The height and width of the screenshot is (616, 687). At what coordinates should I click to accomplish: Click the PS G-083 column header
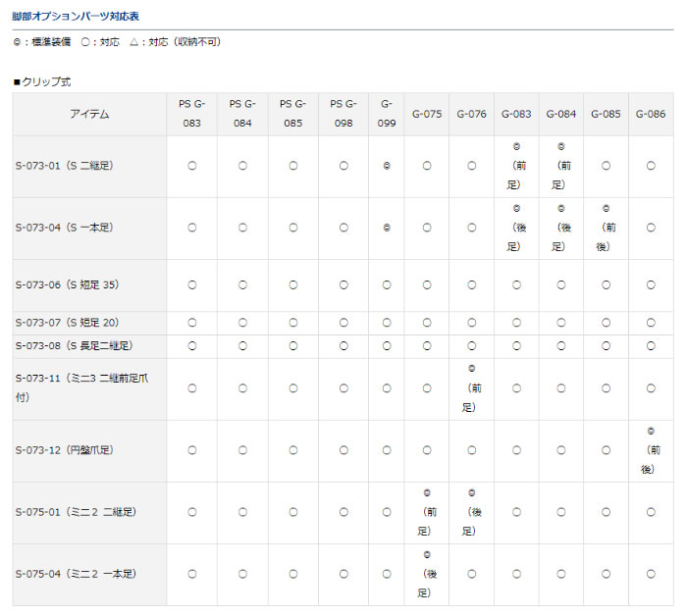[191, 114]
